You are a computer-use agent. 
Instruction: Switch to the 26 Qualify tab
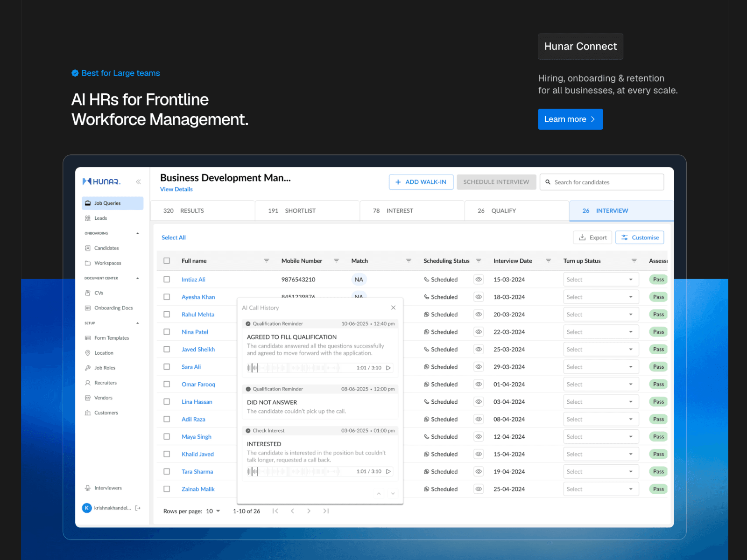[517, 211]
